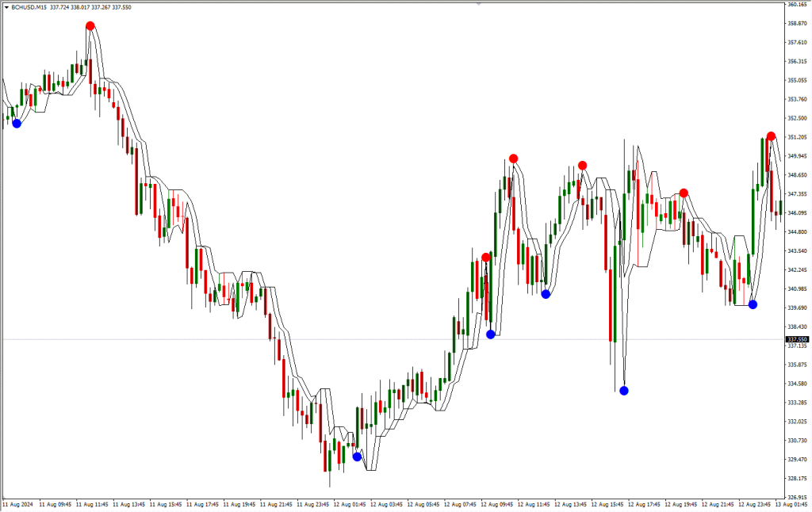The width and height of the screenshot is (812, 512).
Task: Select the blue dot at 339.9 near 23:45
Action: point(753,305)
